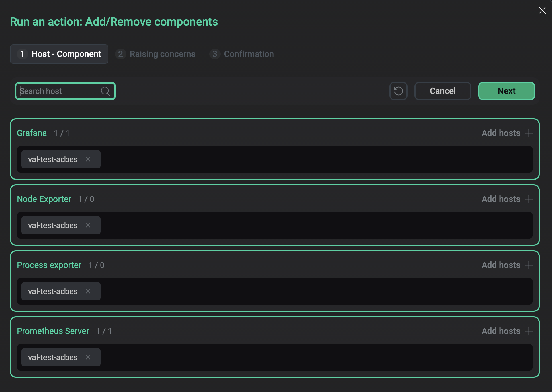This screenshot has height=392, width=552.
Task: Open the Prometheus Server component section
Action: [53, 331]
